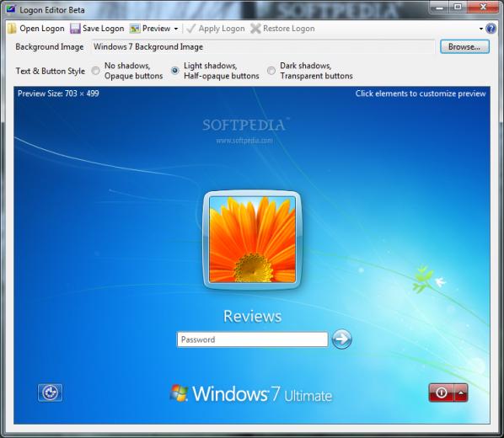504x438 pixels.
Task: Click the red shutdown power icon
Action: (441, 393)
